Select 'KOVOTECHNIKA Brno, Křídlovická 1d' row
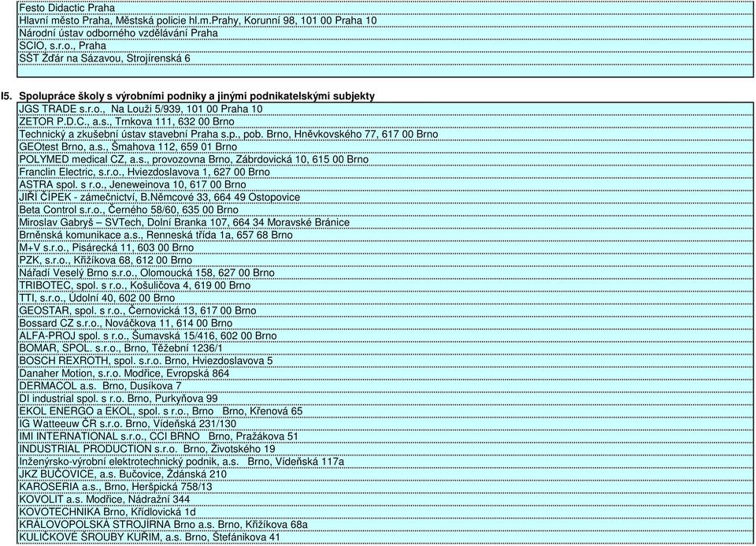The height and width of the screenshot is (546, 756). coord(385,511)
